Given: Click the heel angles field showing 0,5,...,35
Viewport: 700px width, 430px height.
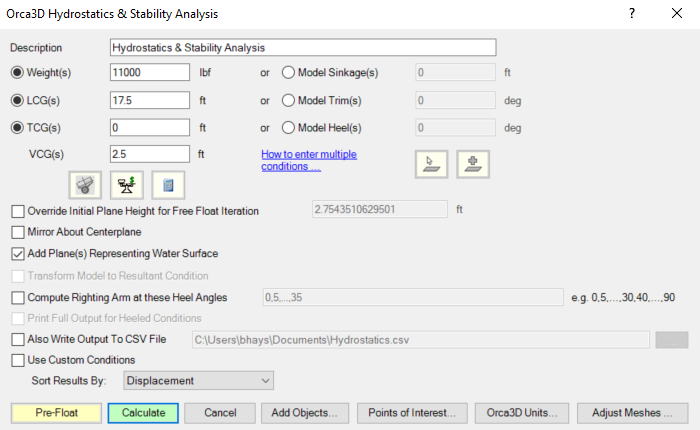Looking at the screenshot, I should 413,297.
